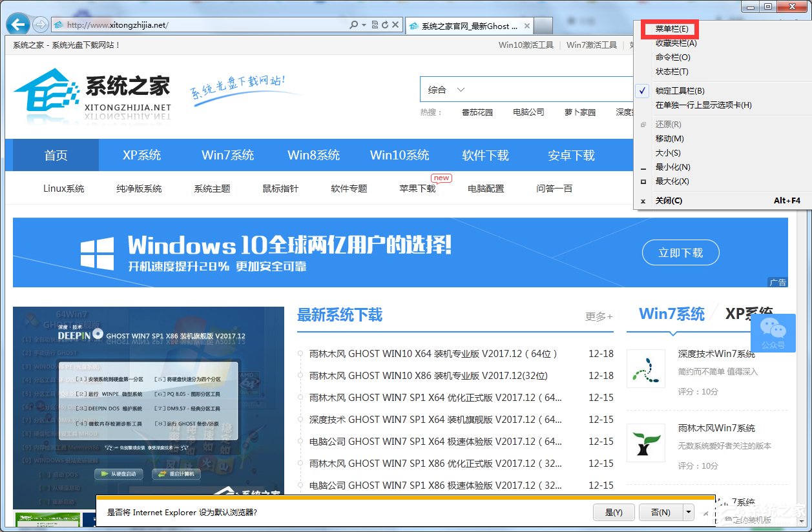Open the 综合 search category dropdown
The width and height of the screenshot is (812, 532).
pyautogui.click(x=444, y=90)
